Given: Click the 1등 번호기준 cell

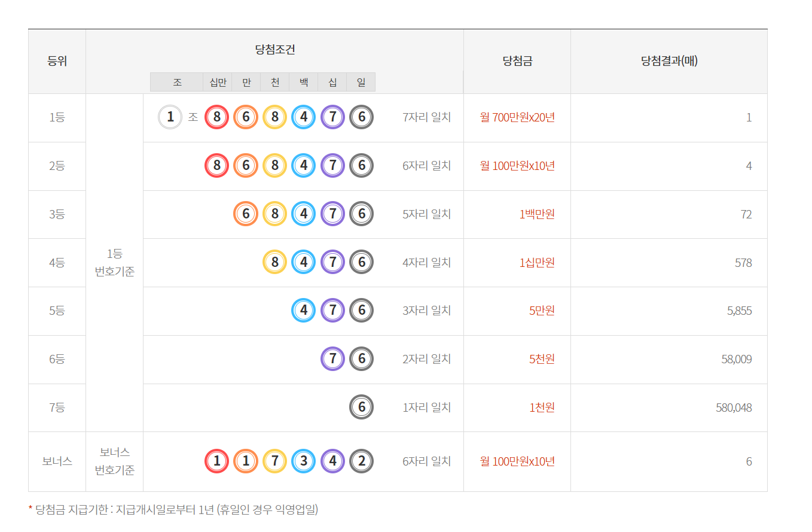Looking at the screenshot, I should click(x=115, y=263).
